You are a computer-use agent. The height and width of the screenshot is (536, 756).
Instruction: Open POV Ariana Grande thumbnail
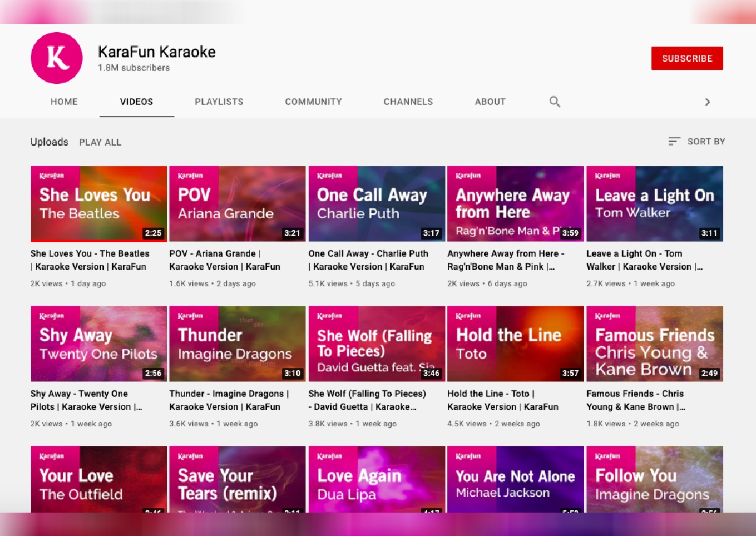[238, 204]
